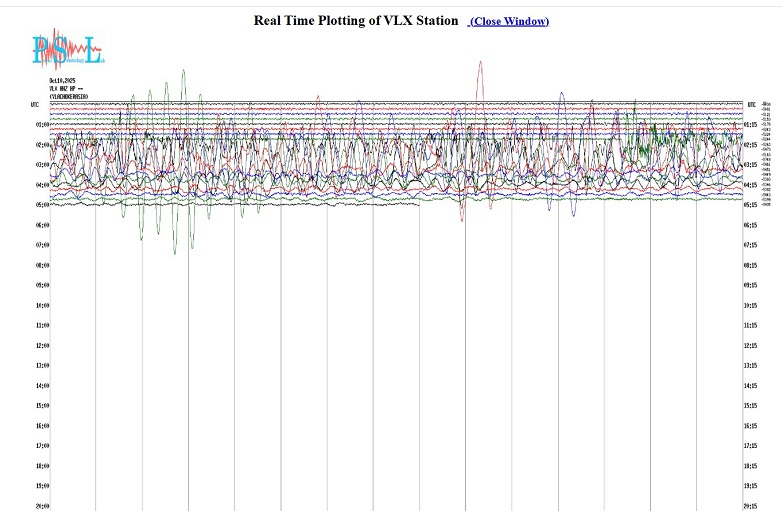Select the 15:00 time label on left axis

(x=42, y=405)
